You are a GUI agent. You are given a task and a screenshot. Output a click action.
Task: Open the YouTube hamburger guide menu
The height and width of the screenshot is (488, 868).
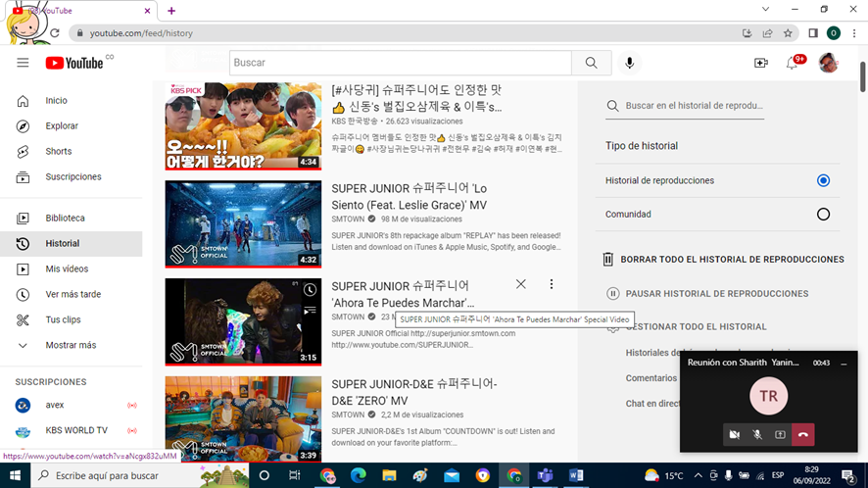pyautogui.click(x=23, y=63)
